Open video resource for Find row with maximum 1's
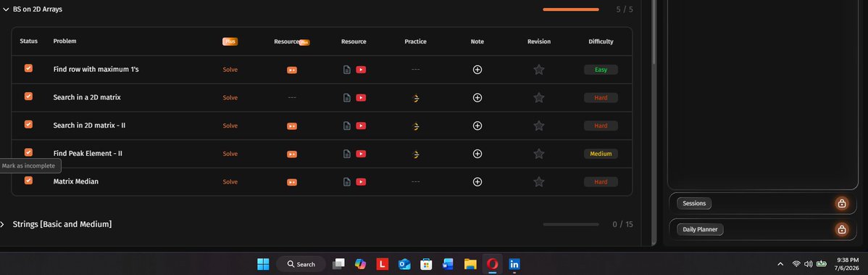The height and width of the screenshot is (275, 868). (x=361, y=70)
